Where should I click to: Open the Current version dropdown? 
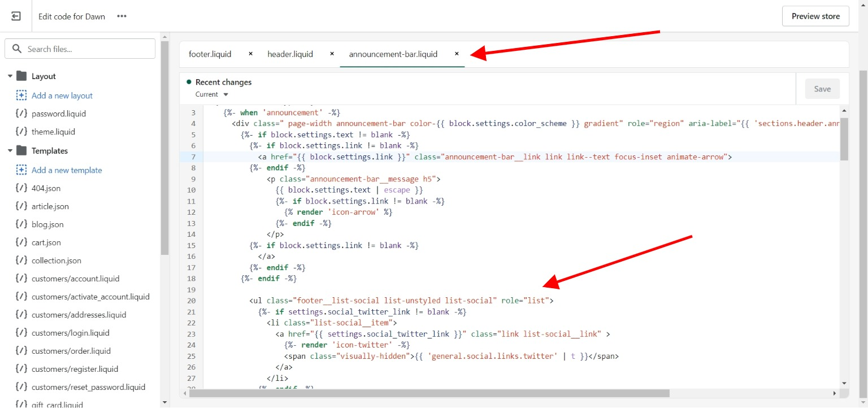click(212, 94)
